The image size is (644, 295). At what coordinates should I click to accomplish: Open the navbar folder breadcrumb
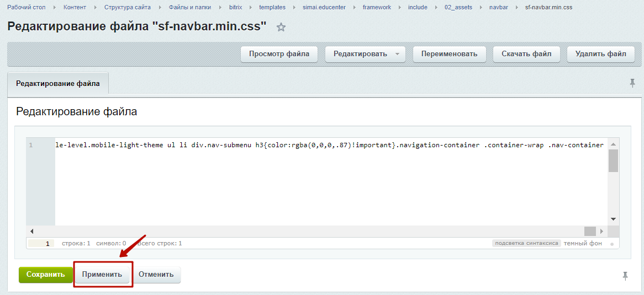[498, 8]
